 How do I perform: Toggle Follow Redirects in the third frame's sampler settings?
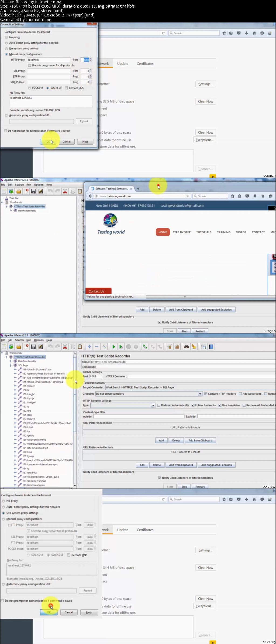[193, 405]
